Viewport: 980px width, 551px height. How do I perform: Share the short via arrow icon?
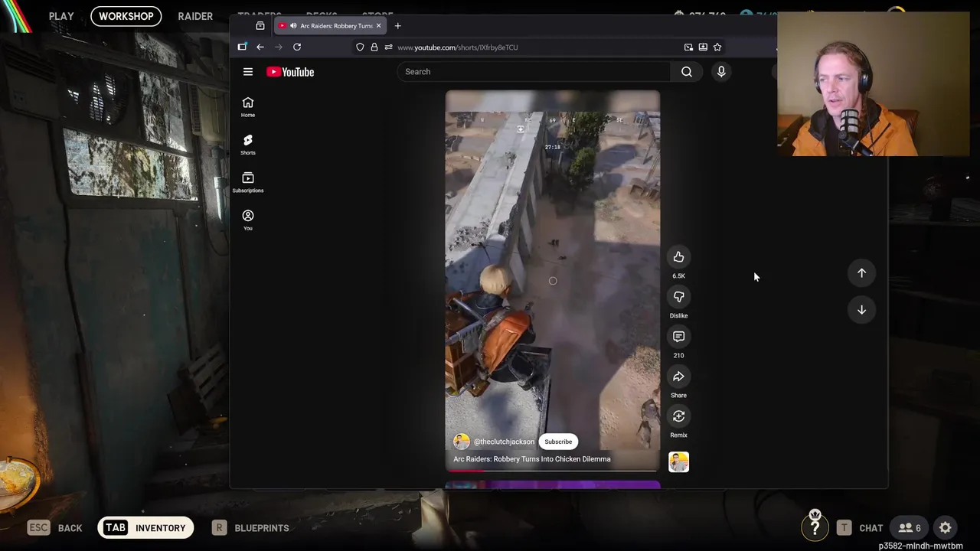tap(678, 377)
